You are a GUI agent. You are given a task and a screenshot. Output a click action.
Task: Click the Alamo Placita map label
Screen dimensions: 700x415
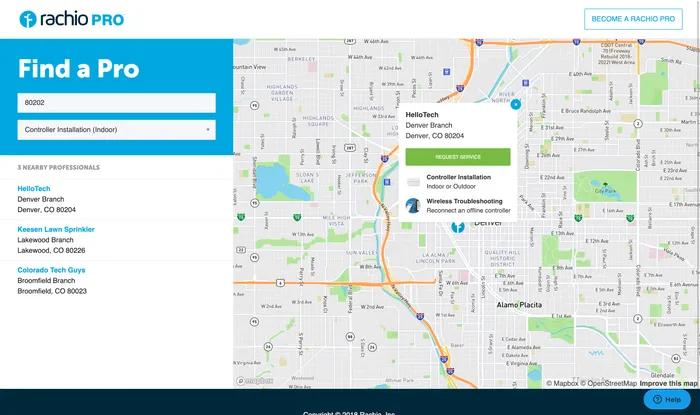click(x=519, y=305)
